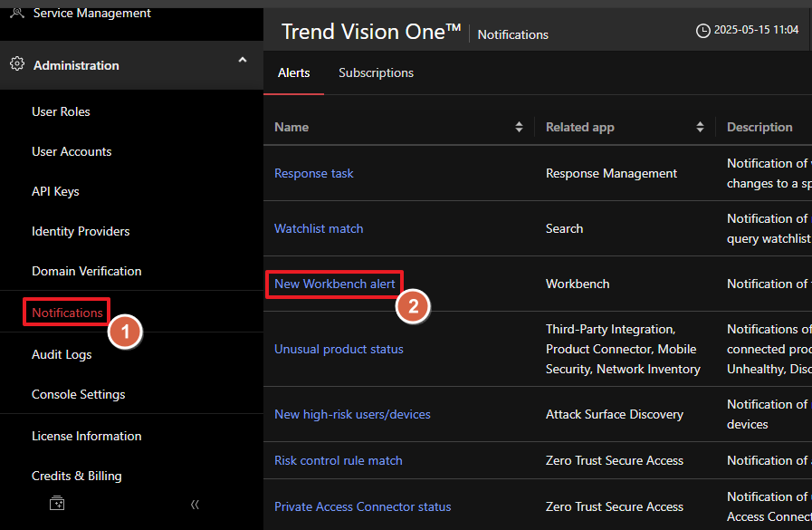Click the sparkle box icon at sidebar bottom

56,504
